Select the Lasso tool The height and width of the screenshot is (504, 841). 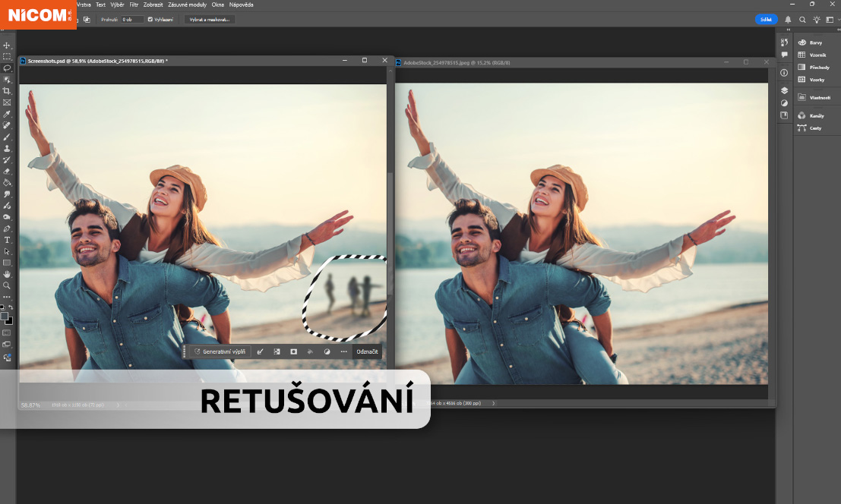pyautogui.click(x=7, y=68)
